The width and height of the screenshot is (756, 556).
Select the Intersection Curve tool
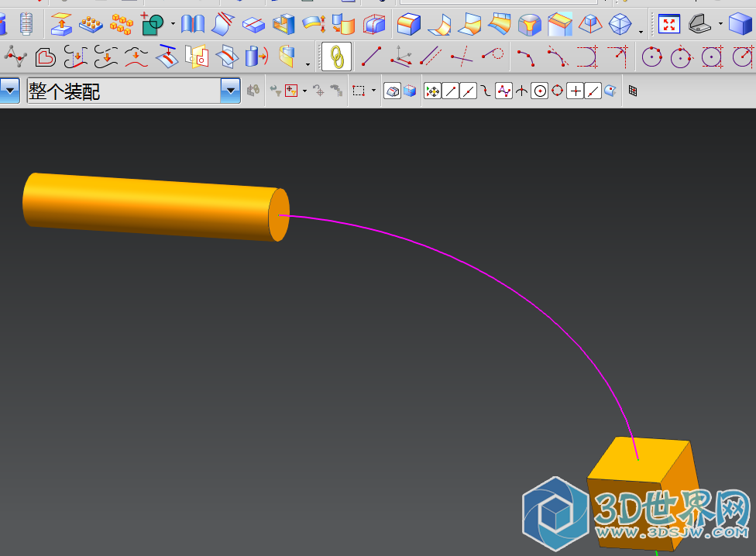[x=227, y=57]
